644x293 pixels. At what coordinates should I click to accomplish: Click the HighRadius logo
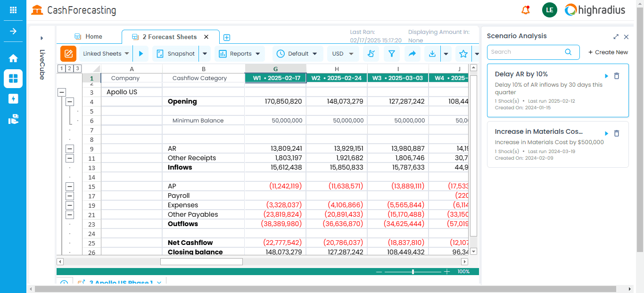(x=595, y=10)
